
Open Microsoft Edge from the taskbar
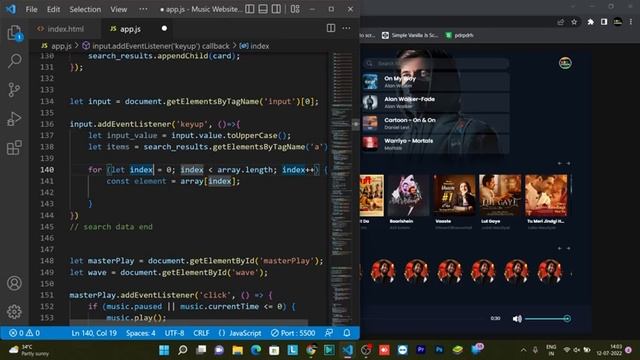(x=256, y=350)
